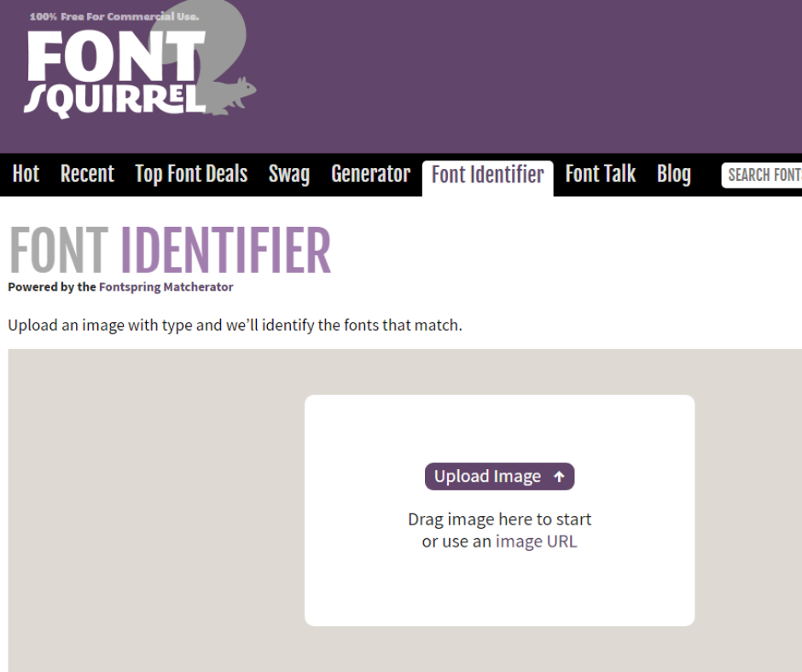The image size is (802, 672).
Task: Follow the Fontspring Matcherator link
Action: [x=166, y=287]
